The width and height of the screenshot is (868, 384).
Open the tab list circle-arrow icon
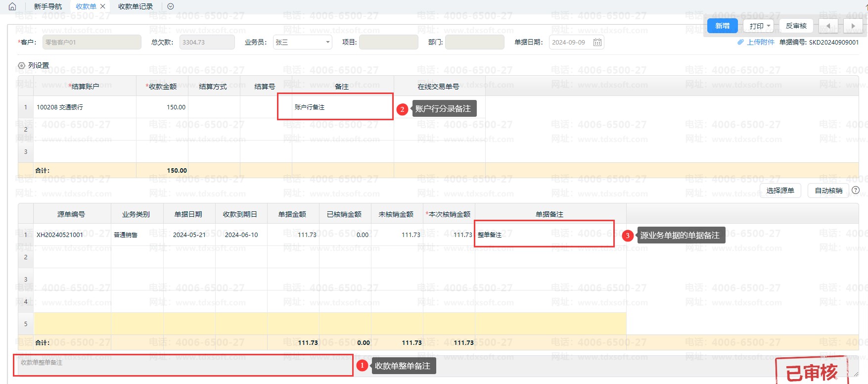click(x=171, y=6)
